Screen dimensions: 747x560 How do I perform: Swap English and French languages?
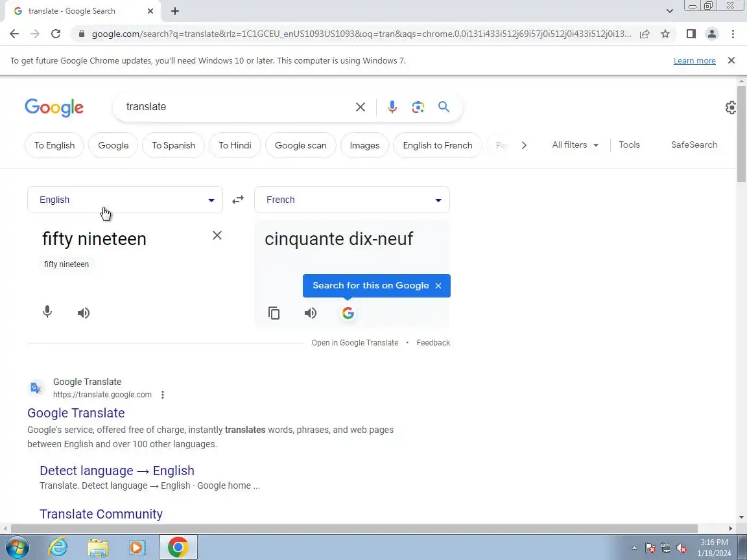[238, 200]
